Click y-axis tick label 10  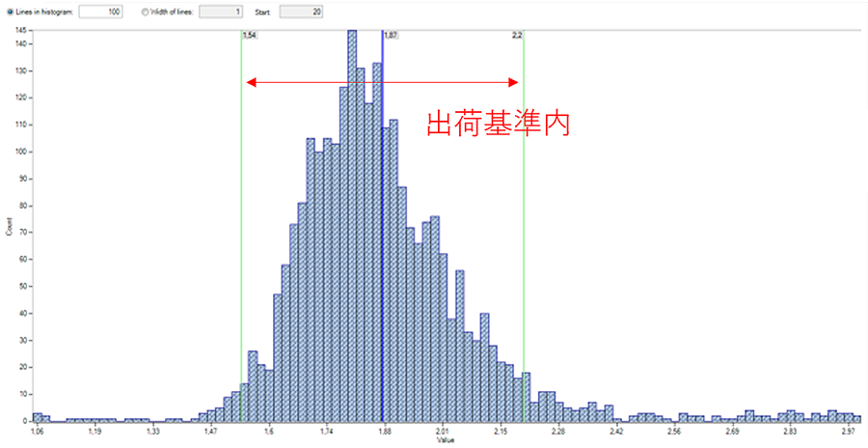tap(23, 394)
